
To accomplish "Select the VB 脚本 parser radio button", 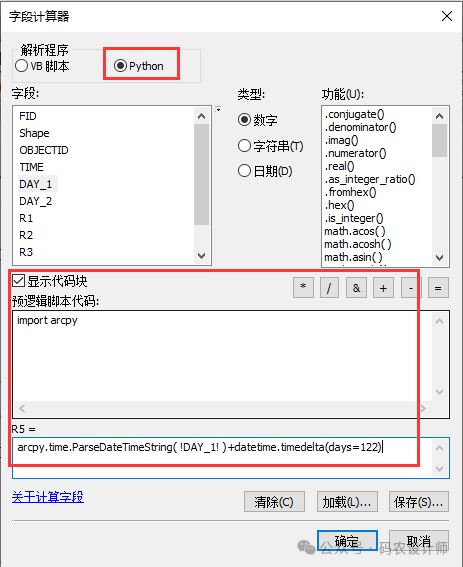I will [22, 66].
